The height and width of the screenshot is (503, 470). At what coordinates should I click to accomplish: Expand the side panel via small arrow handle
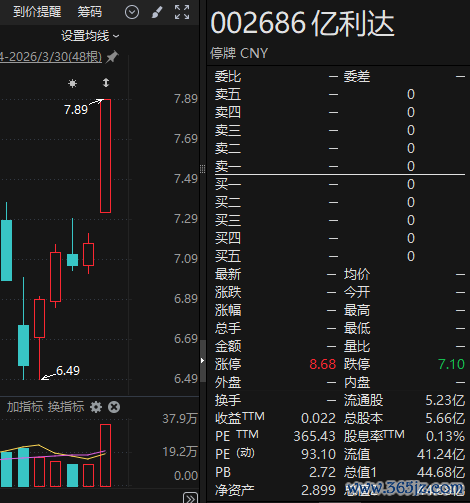click(x=202, y=360)
